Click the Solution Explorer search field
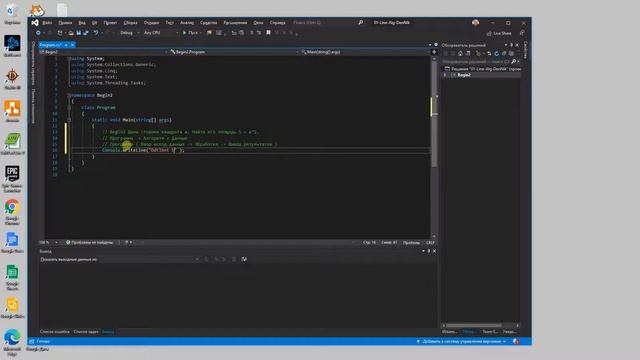 (476, 62)
